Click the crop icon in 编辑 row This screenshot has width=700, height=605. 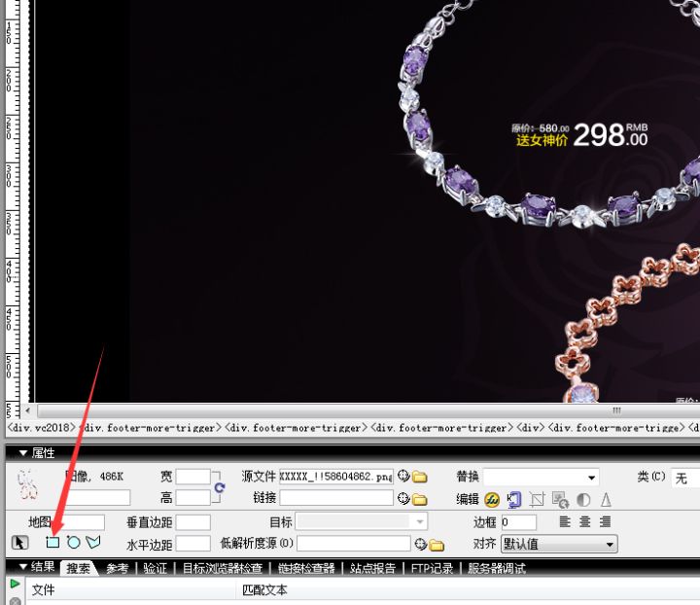pos(536,500)
